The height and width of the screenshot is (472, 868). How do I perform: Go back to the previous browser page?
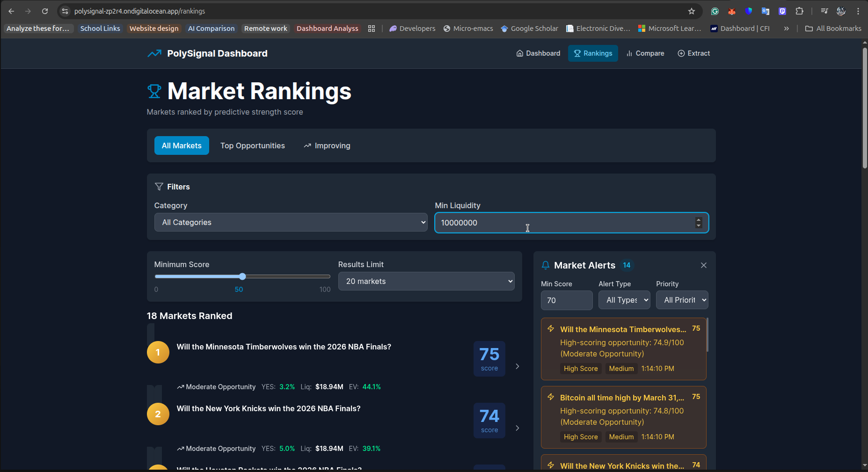11,11
